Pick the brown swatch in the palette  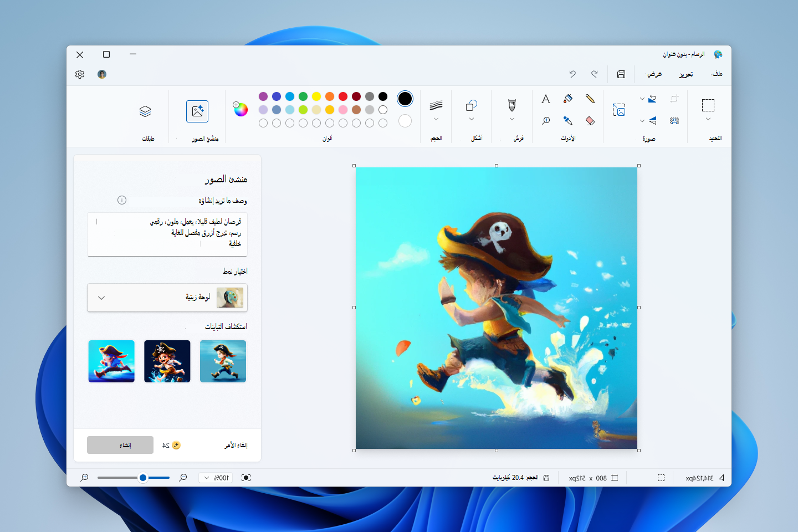tap(356, 110)
